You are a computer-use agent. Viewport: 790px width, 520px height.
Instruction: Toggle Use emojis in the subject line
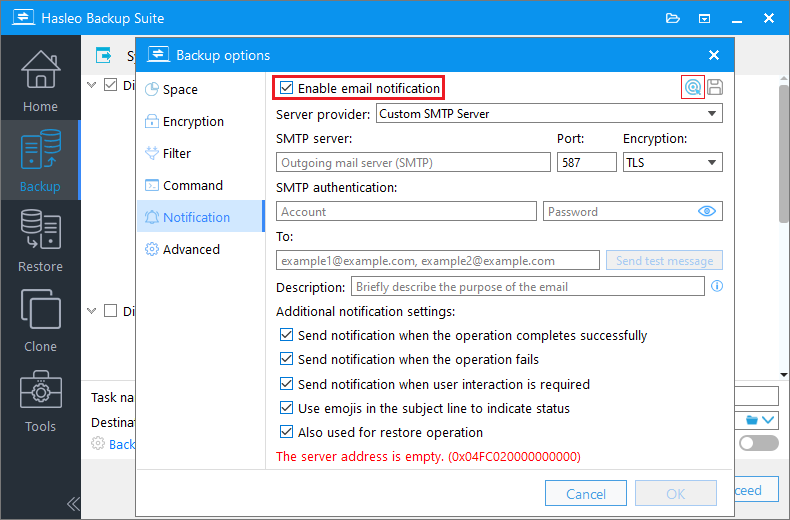point(286,408)
